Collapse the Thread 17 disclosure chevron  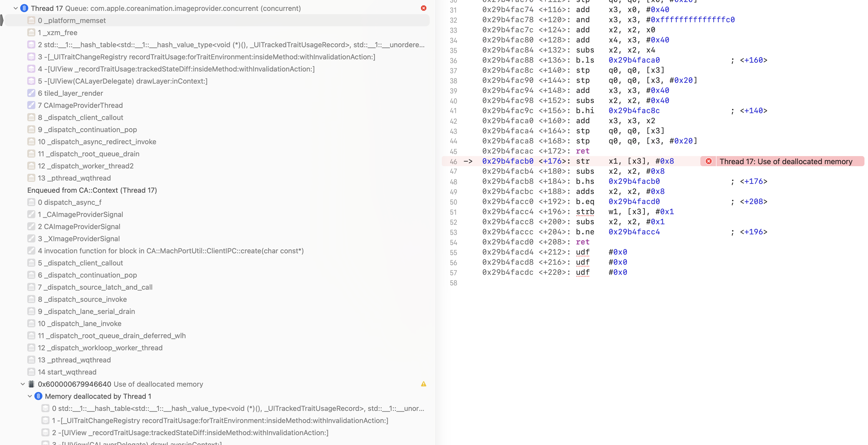click(15, 8)
